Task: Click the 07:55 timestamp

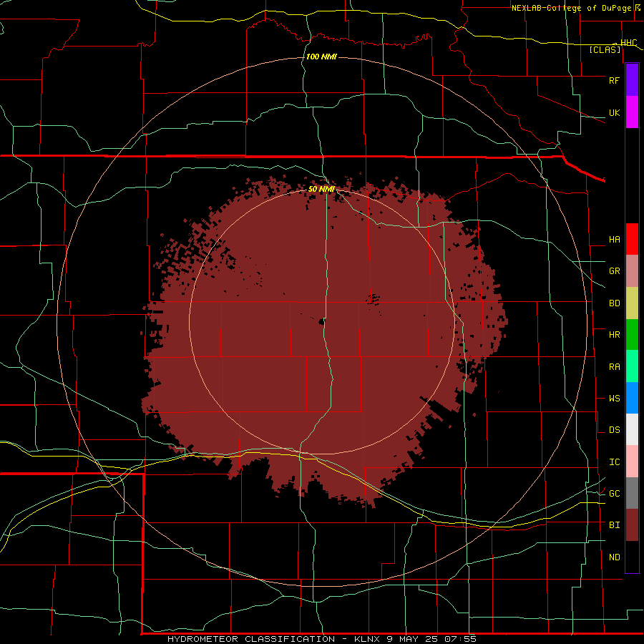Action: pos(461,639)
